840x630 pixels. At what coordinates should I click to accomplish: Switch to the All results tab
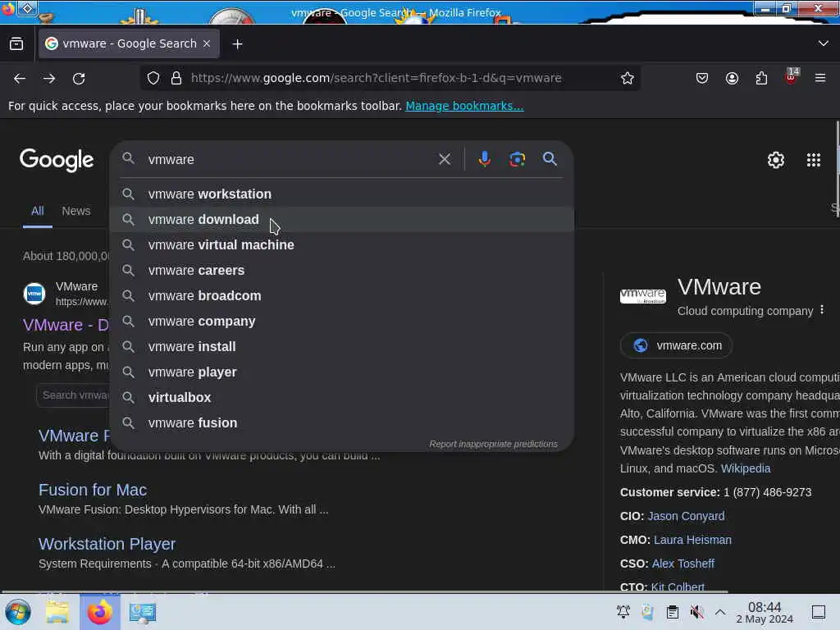38,211
